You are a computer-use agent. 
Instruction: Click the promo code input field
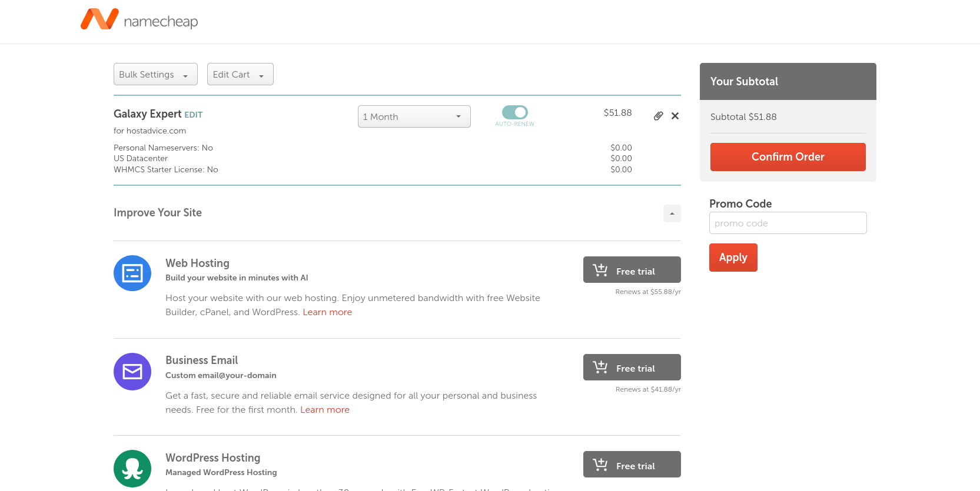(788, 223)
